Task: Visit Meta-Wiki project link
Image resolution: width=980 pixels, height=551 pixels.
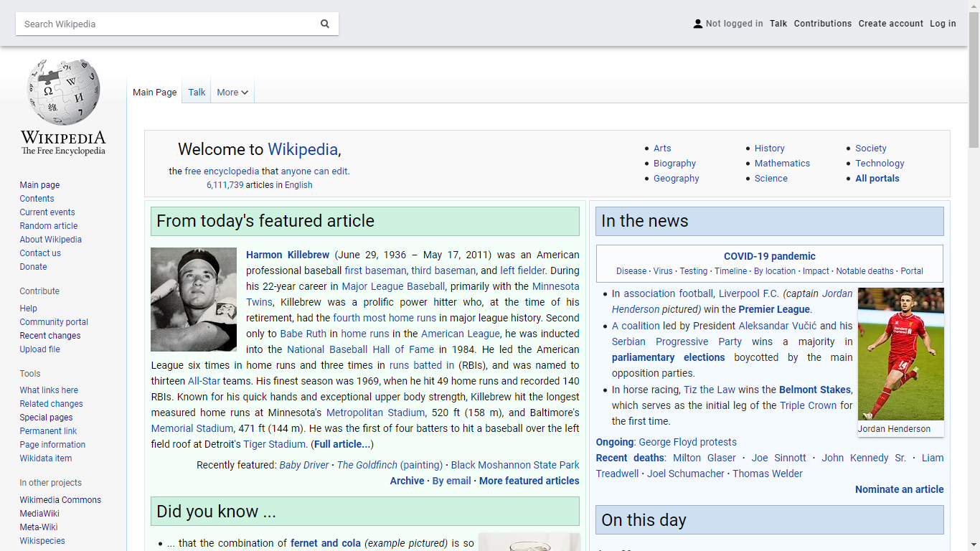Action: coord(39,527)
